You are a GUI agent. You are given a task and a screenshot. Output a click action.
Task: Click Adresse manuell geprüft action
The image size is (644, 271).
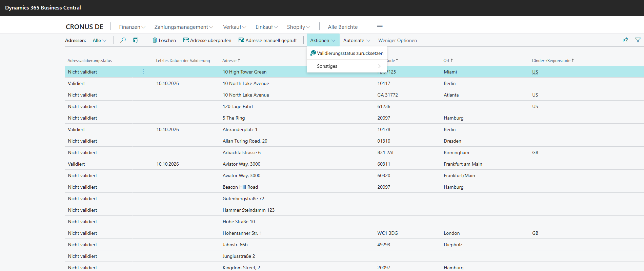[x=267, y=40]
